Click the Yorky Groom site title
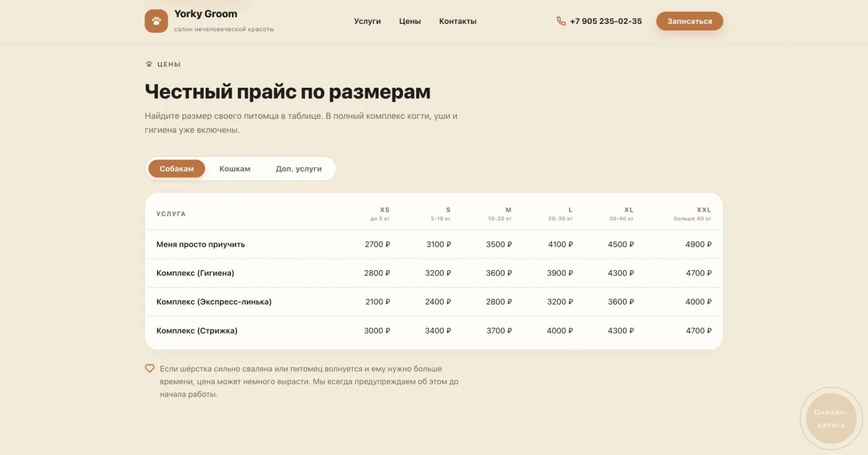Image resolution: width=868 pixels, height=455 pixels. (206, 14)
